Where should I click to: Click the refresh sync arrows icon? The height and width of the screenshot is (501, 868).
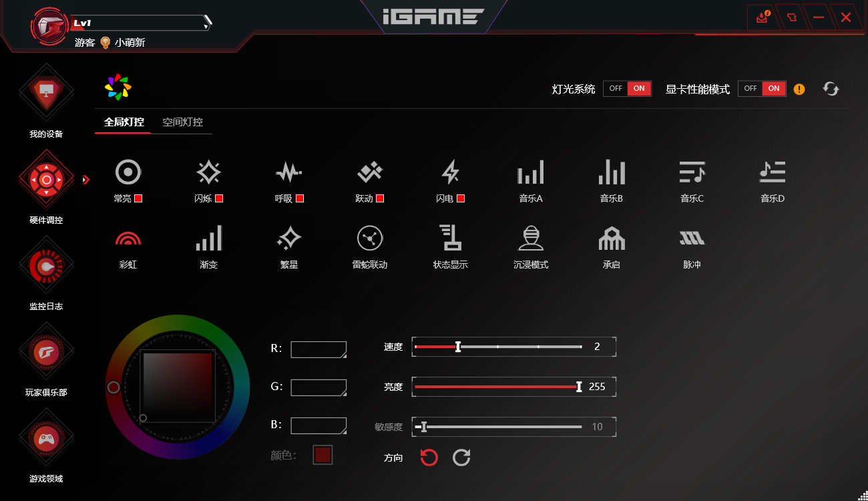point(831,89)
